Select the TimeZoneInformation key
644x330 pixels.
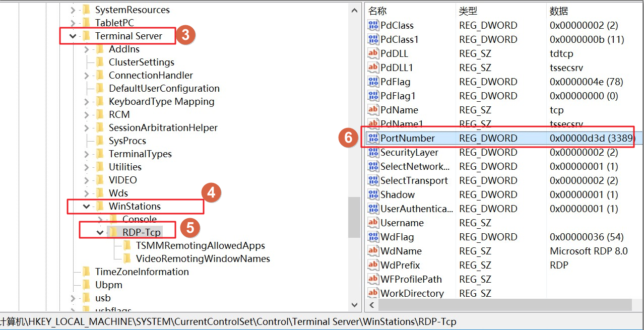142,272
